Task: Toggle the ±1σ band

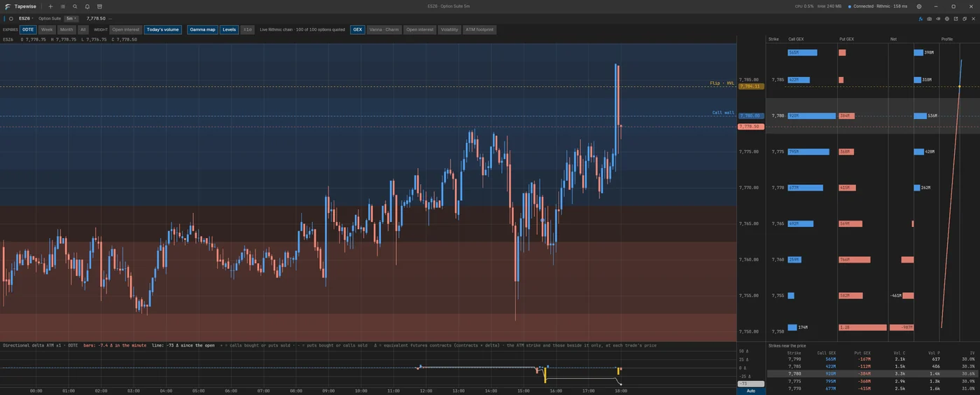Action: coord(247,30)
